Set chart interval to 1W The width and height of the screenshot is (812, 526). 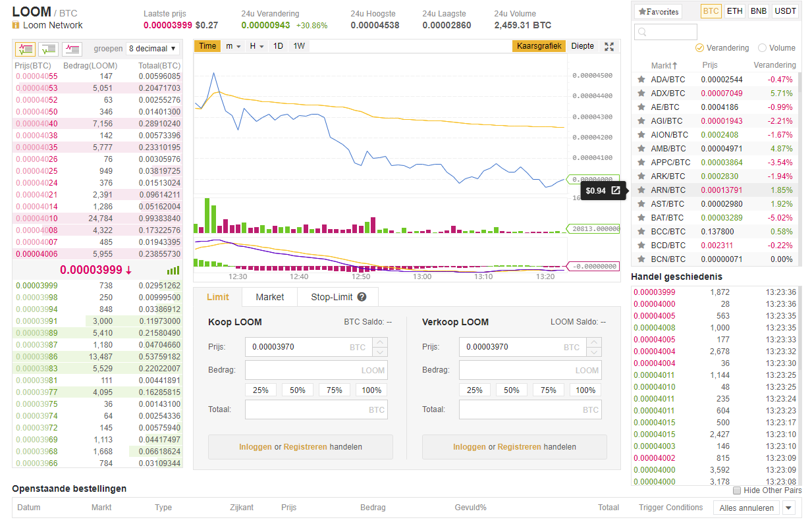pyautogui.click(x=299, y=46)
